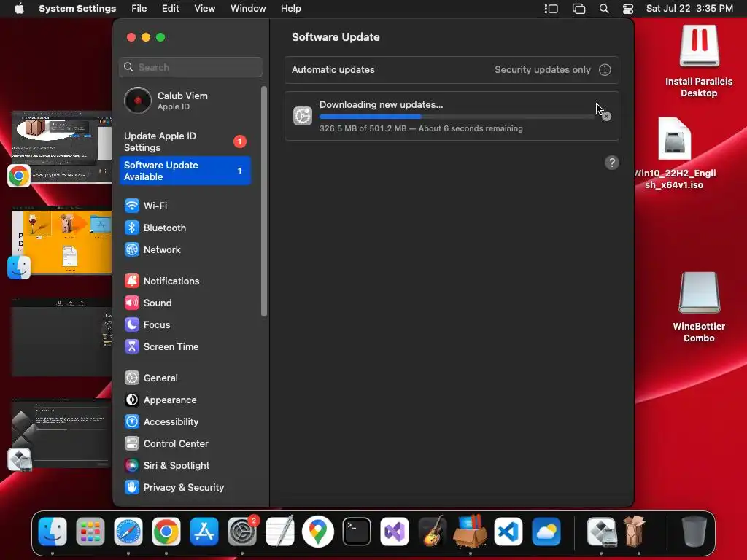Click the Automatic updates info icon
747x560 pixels.
pyautogui.click(x=605, y=69)
